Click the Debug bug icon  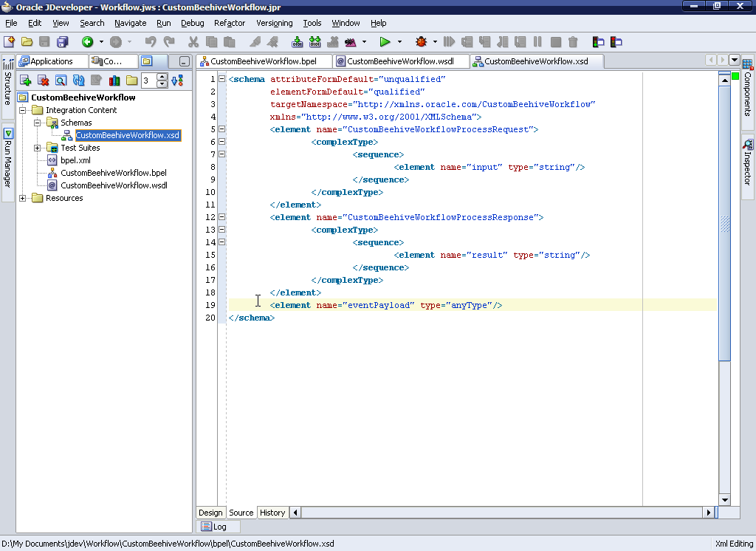point(422,42)
